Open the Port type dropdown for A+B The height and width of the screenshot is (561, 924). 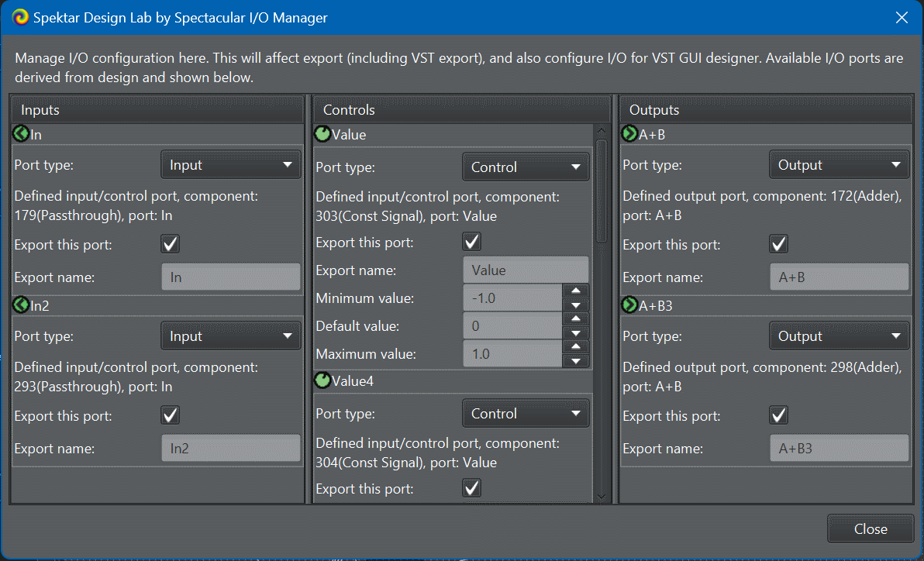[838, 165]
